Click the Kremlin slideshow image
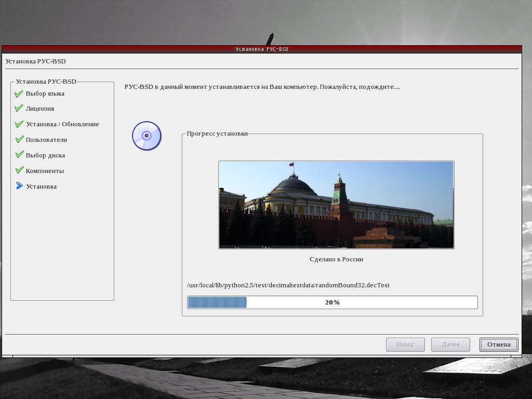 click(336, 205)
